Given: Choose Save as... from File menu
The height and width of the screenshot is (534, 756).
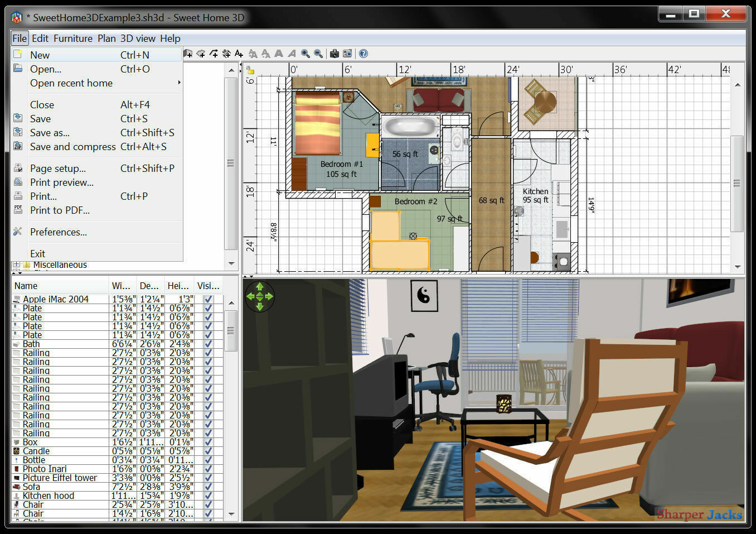Looking at the screenshot, I should (97, 133).
